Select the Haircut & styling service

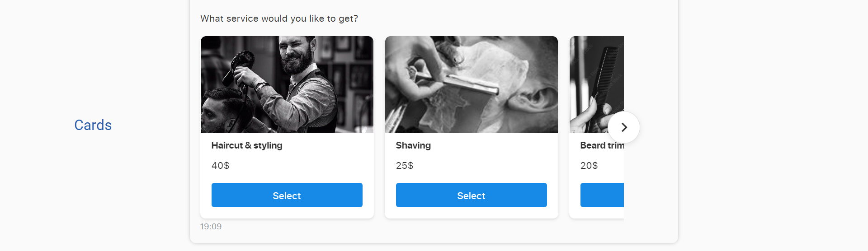coord(287,195)
